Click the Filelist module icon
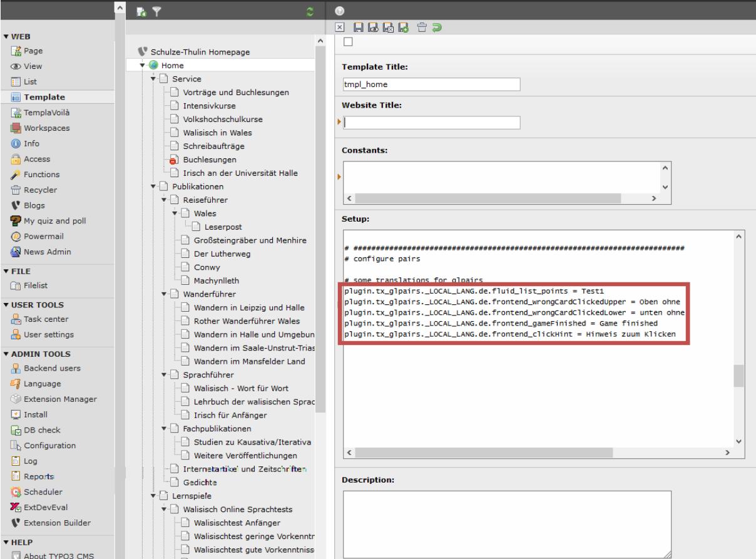Viewport: 756px width, 559px height. (17, 285)
